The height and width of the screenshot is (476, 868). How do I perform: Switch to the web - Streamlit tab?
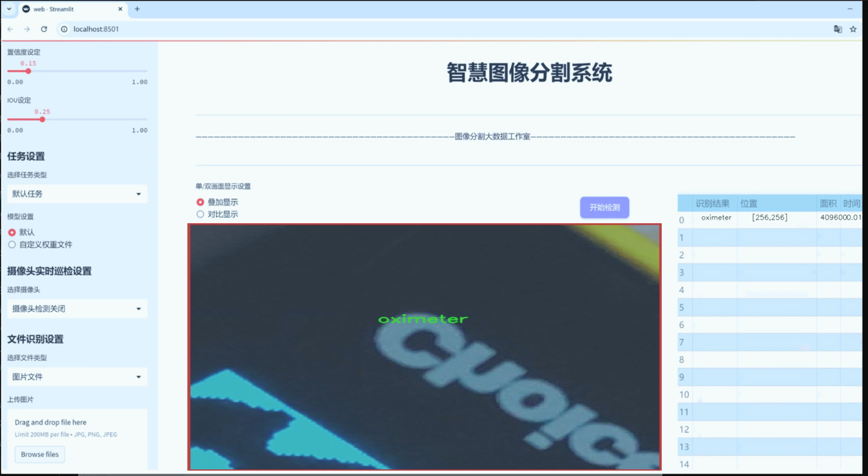[x=72, y=9]
